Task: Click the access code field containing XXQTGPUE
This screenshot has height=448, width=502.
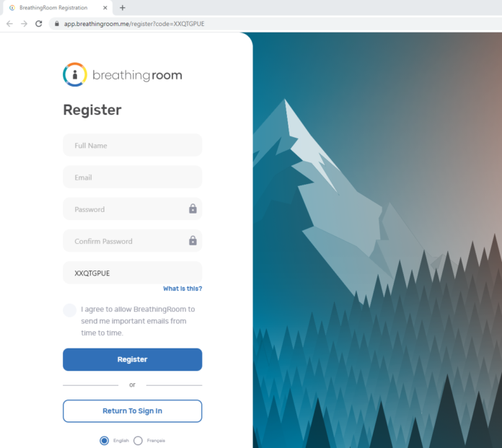Action: click(132, 273)
